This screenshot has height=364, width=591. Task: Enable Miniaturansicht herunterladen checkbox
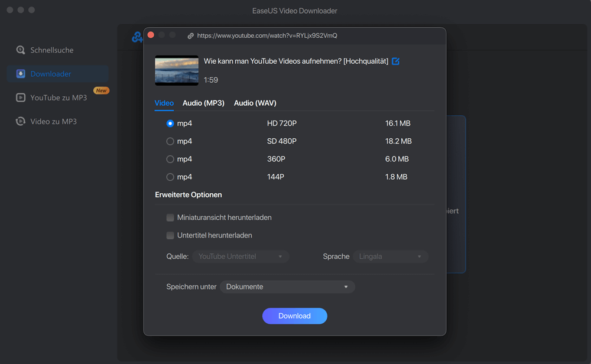170,217
